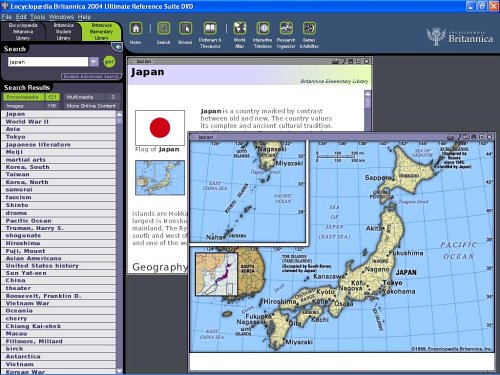Viewport: 500px width, 375px height.
Task: Open Fillmore, Millard search result
Action: point(59,341)
